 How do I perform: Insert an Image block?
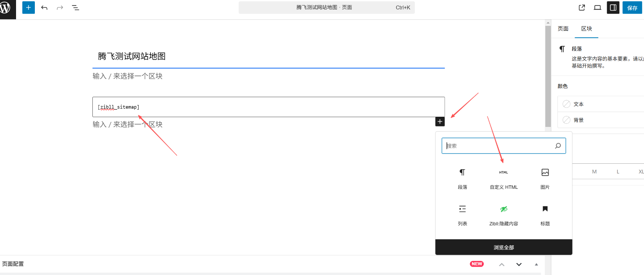545,179
